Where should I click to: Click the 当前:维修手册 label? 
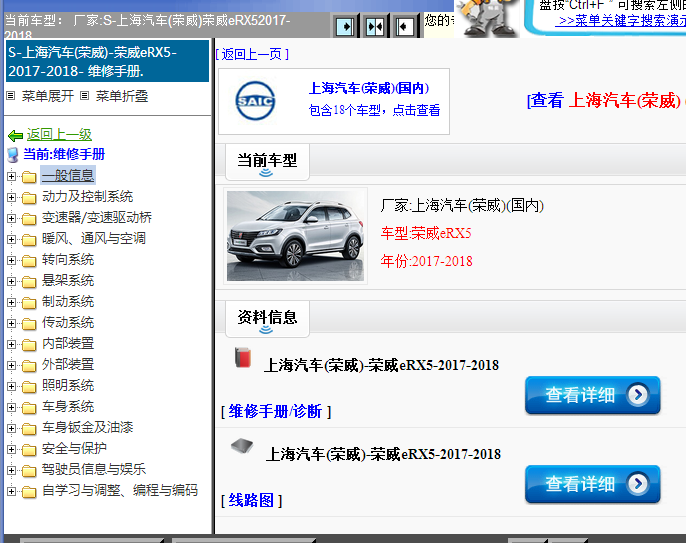[x=64, y=154]
